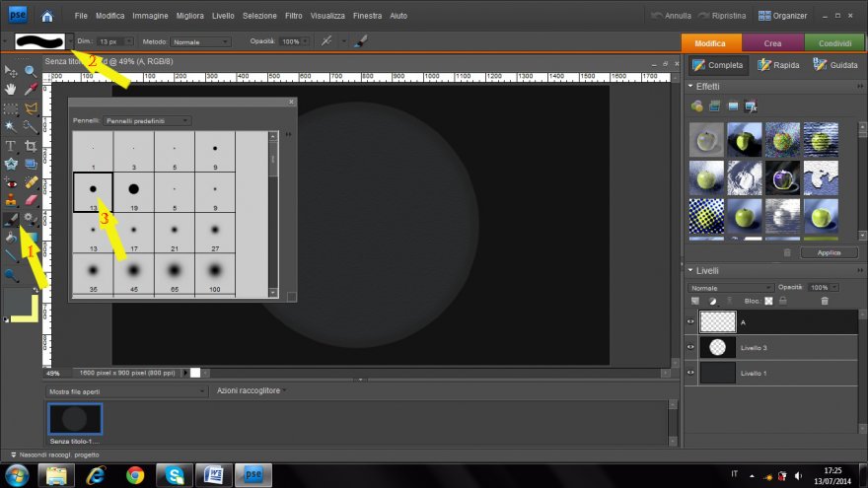The image size is (868, 488).
Task: Switch to the Crea tab
Action: (772, 43)
